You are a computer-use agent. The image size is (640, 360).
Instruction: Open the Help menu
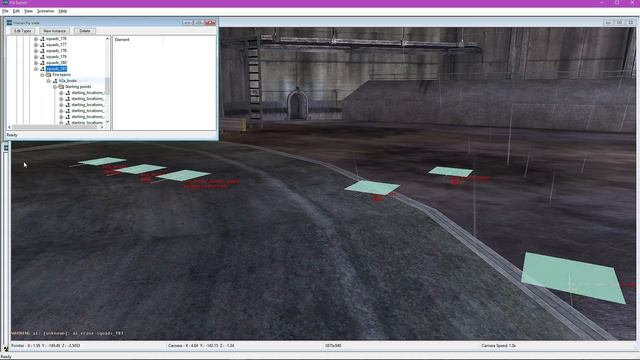tap(62, 11)
